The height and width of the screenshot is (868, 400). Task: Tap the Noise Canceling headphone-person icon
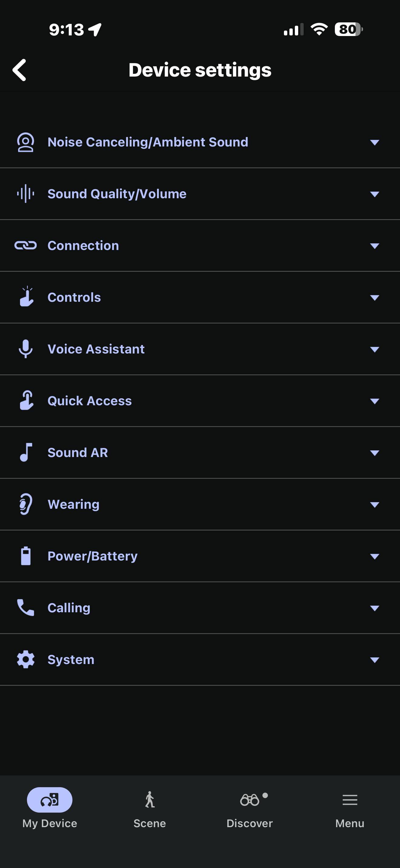[26, 142]
